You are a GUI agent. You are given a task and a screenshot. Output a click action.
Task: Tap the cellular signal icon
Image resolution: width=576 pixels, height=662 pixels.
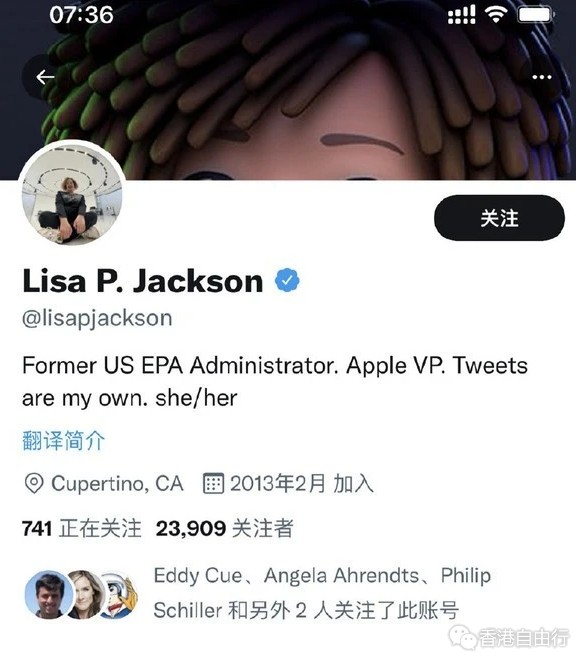point(462,15)
